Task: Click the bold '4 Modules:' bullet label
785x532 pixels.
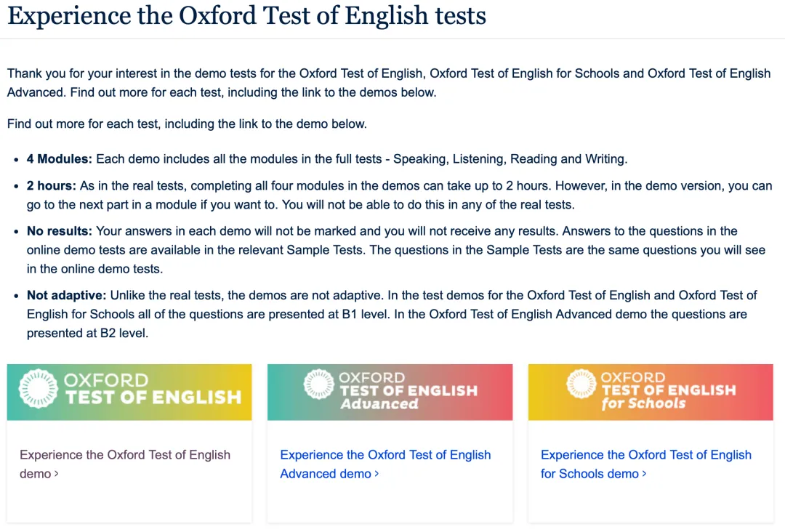Action: click(x=60, y=159)
